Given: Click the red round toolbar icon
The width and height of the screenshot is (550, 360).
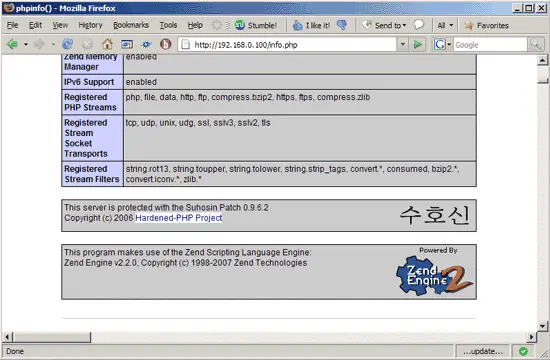Looking at the screenshot, I should pos(166,44).
